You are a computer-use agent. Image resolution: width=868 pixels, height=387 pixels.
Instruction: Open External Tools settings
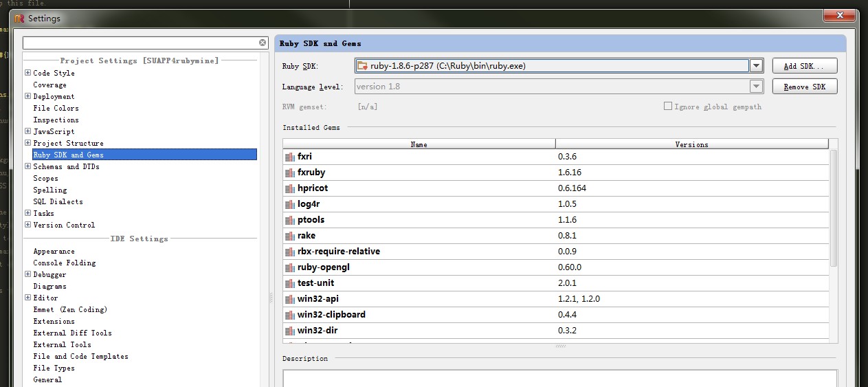[x=62, y=345]
